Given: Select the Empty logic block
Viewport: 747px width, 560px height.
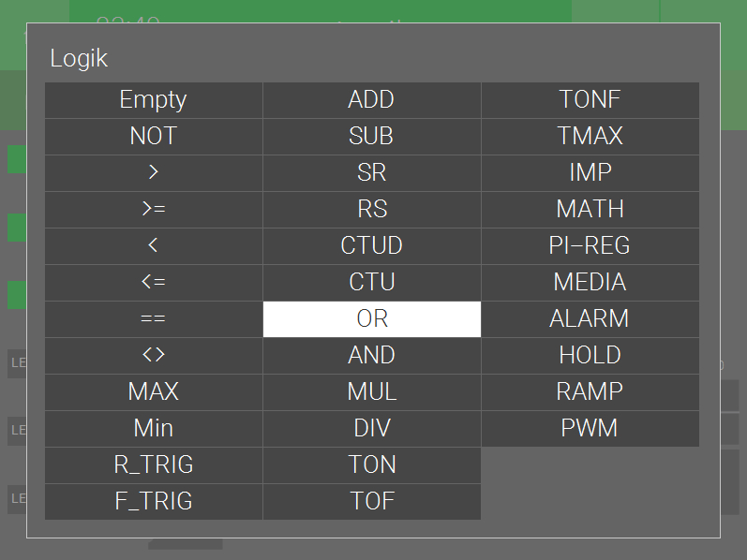Looking at the screenshot, I should point(154,100).
